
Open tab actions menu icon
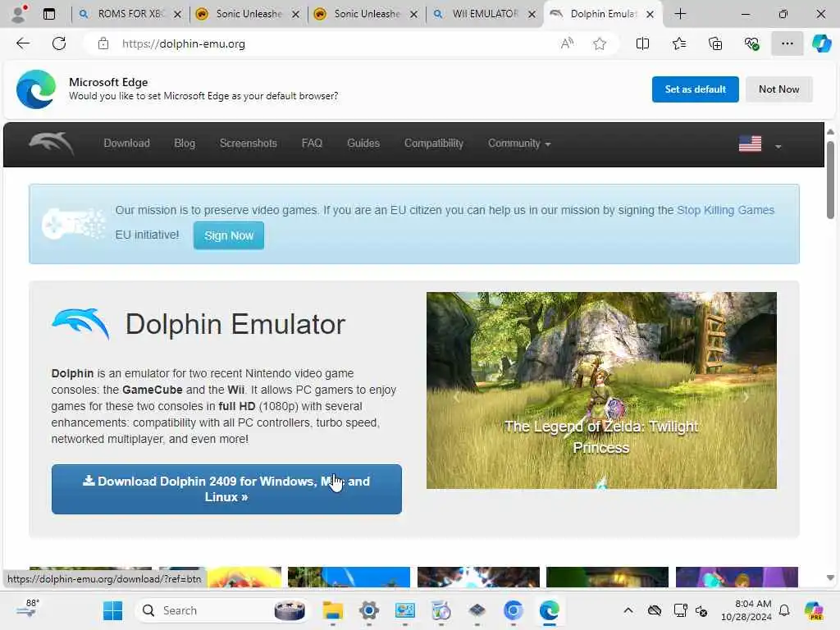tap(49, 14)
